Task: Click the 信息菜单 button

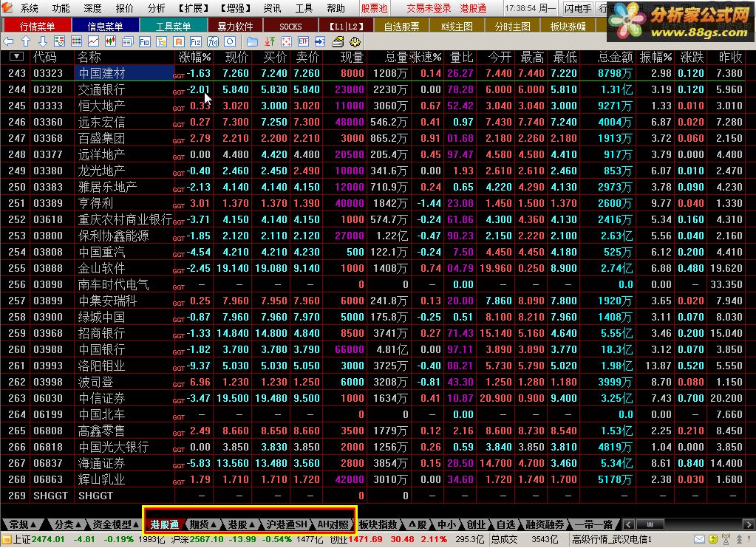Action: pyautogui.click(x=105, y=26)
